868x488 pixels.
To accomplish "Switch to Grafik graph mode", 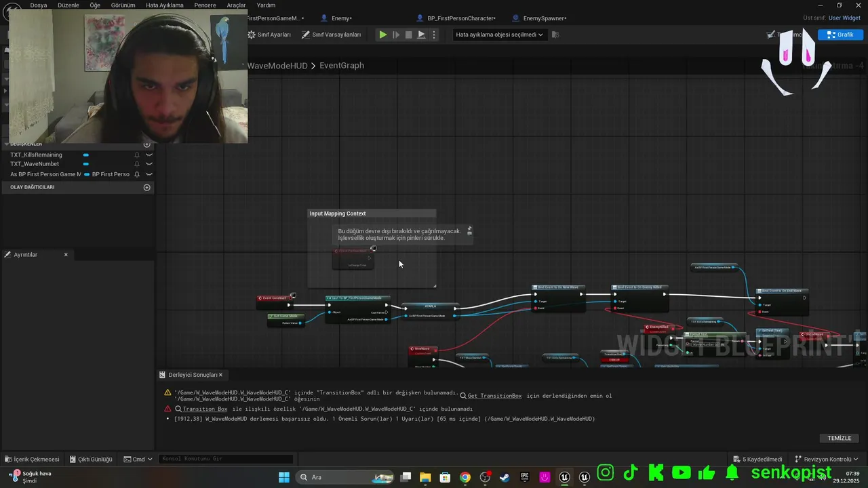I will 840,35.
